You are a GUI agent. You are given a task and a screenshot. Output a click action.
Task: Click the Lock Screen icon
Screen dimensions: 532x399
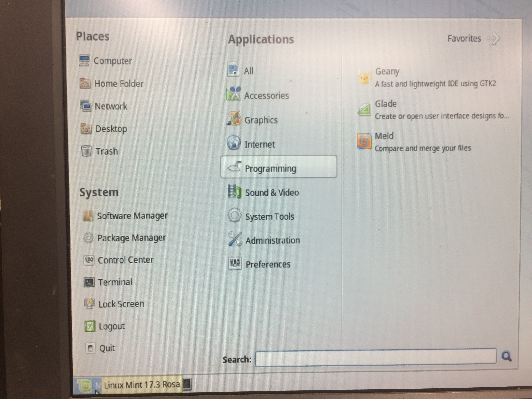(89, 304)
